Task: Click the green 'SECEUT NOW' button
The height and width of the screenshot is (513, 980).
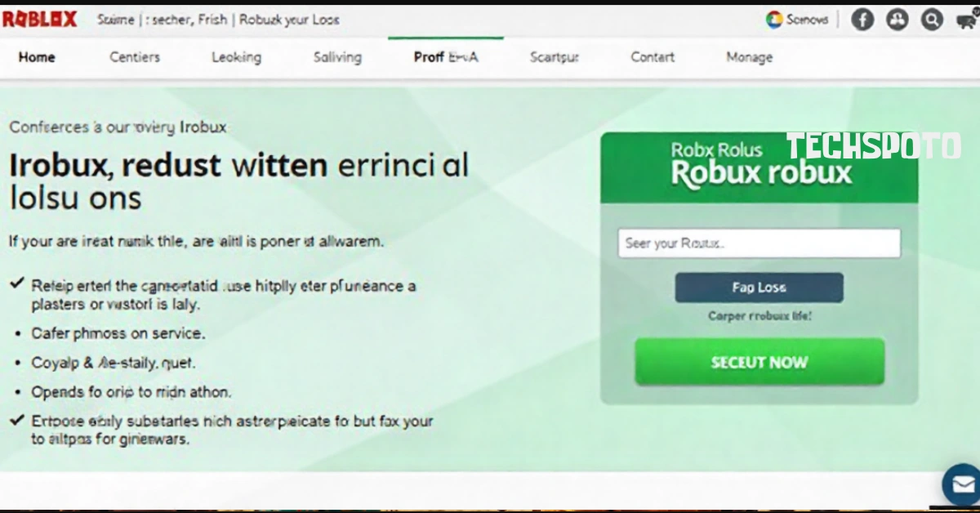Action: [759, 362]
